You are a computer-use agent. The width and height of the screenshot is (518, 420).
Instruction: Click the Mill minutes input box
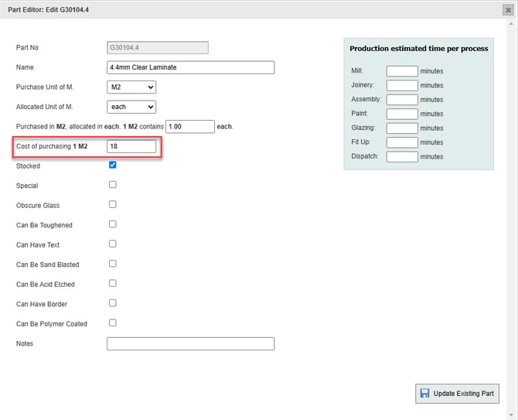(x=401, y=71)
